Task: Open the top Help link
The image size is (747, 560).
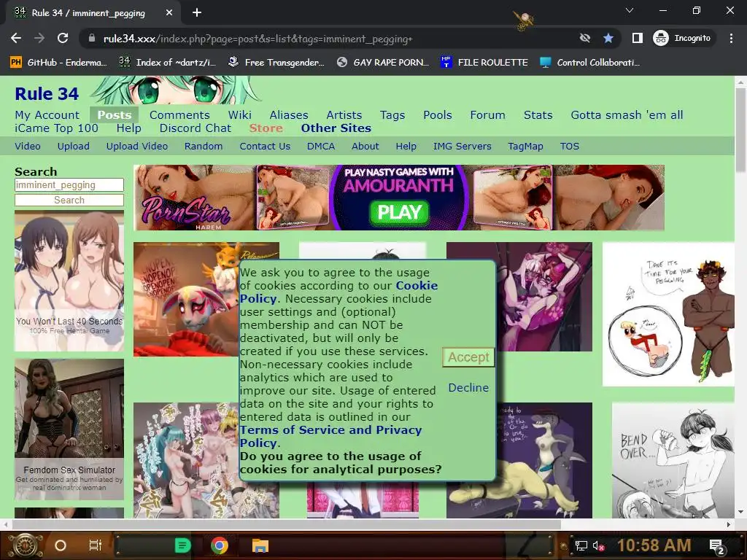Action: 128,128
